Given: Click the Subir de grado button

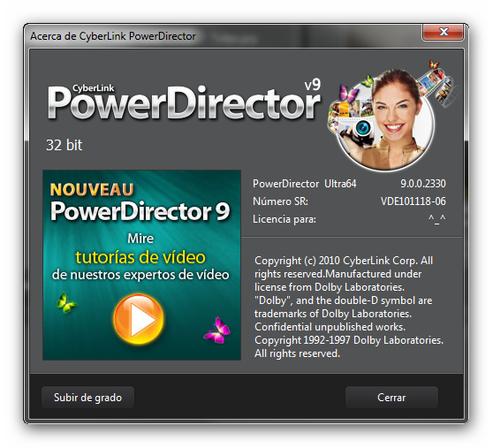Looking at the screenshot, I should click(87, 398).
